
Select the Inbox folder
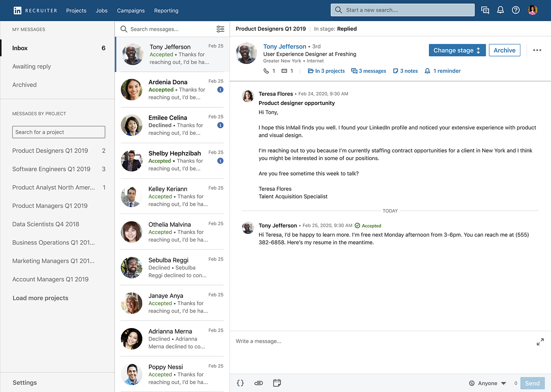click(58, 48)
